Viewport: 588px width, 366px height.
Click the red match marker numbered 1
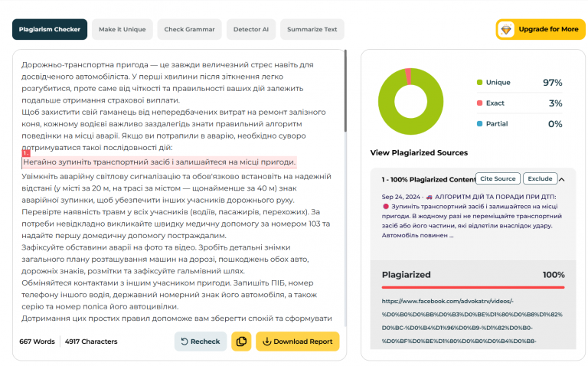[25, 153]
